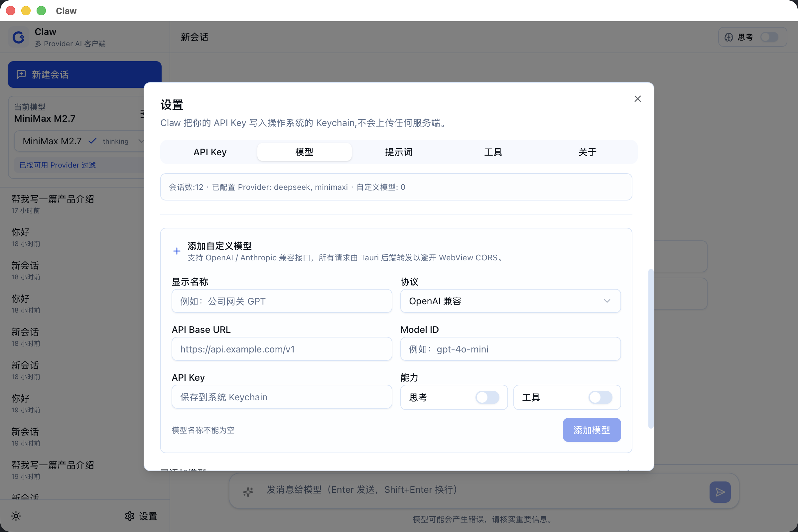Click the 显示名称 input field
The width and height of the screenshot is (798, 532).
tap(282, 301)
